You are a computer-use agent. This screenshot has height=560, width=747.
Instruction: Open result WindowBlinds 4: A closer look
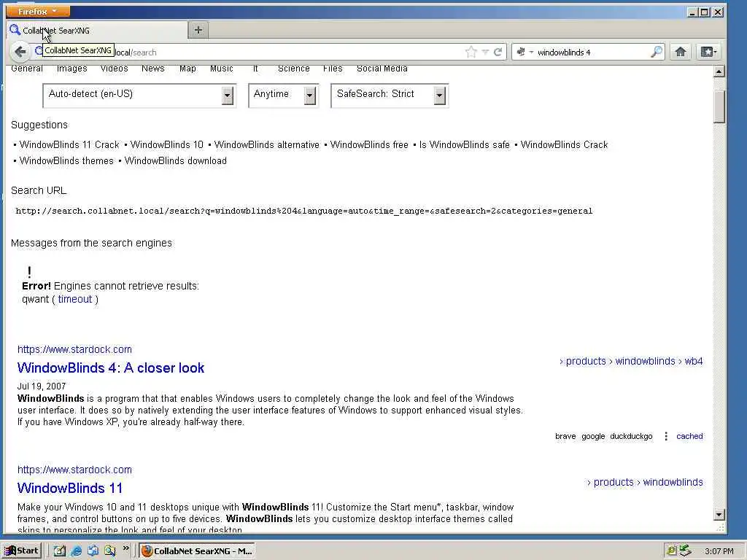pyautogui.click(x=111, y=367)
